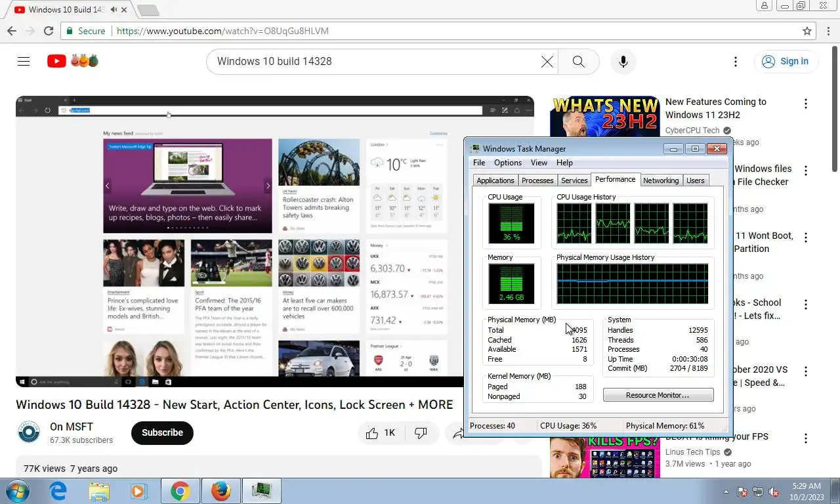
Task: Activate voice search microphone
Action: (623, 61)
